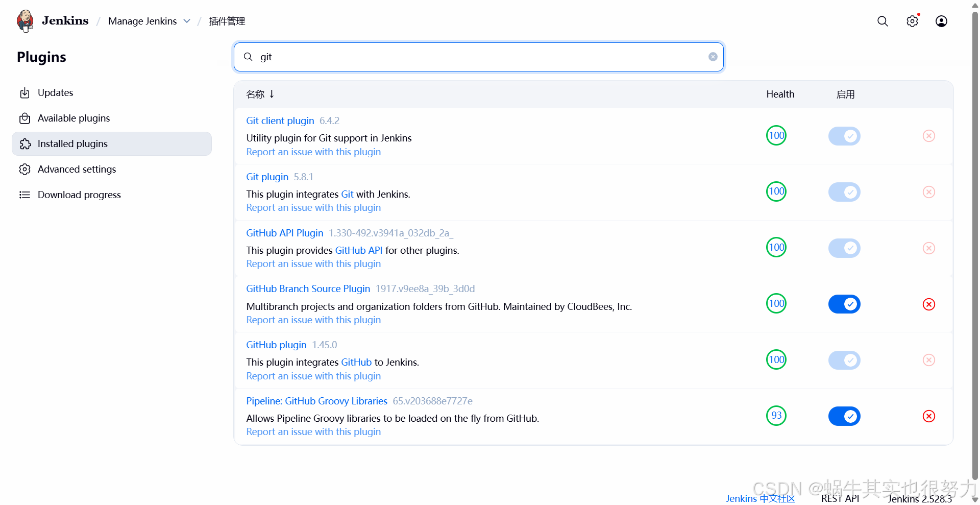Focus the plugin search input containing git

point(479,57)
